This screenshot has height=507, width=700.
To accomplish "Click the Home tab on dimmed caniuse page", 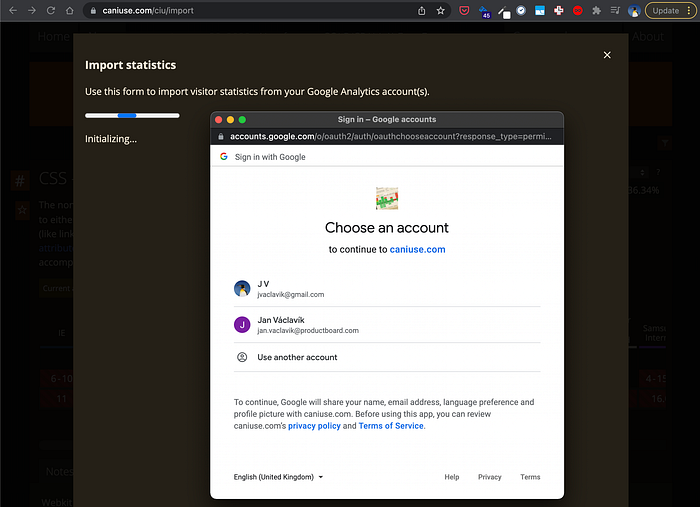I will point(54,37).
